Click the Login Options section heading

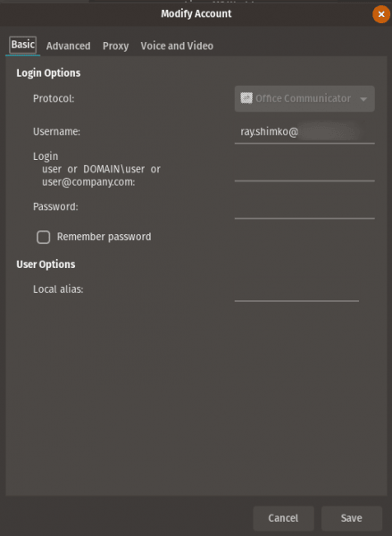[48, 73]
